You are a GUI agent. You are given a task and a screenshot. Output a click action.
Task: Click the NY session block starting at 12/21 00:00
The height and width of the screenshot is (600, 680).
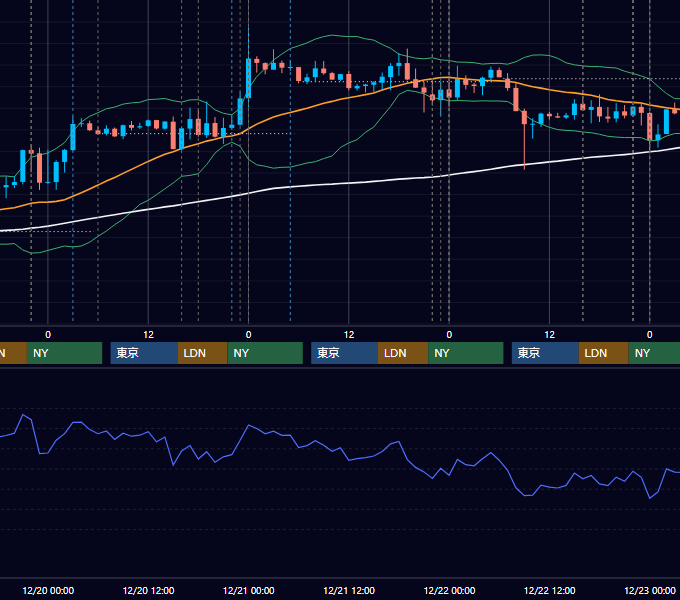tap(265, 353)
